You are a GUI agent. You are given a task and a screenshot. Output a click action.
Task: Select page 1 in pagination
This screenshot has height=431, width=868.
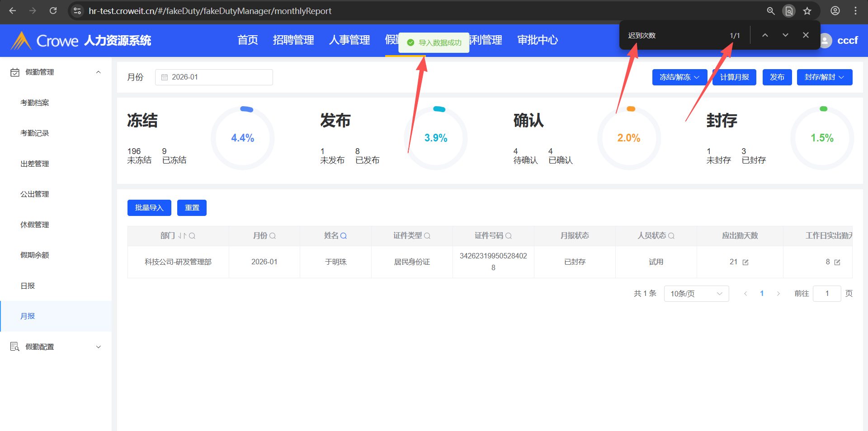point(762,294)
